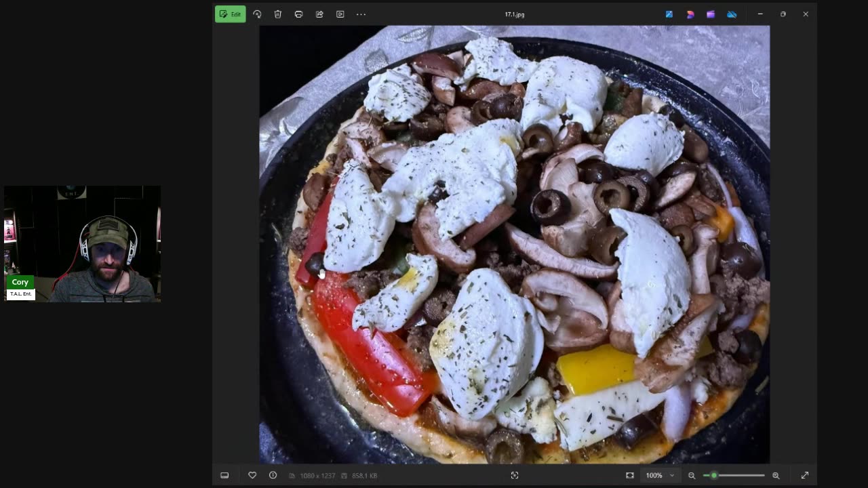Open the See more three-dots menu
Viewport: 868px width, 488px height.
(361, 14)
